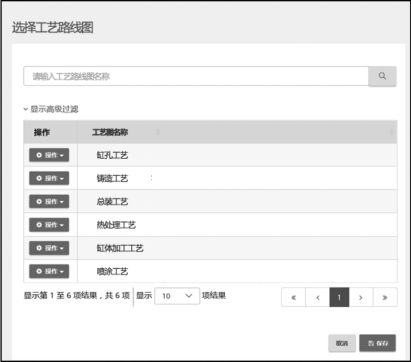Click the sort arrows on the last column header
The width and height of the screenshot is (411, 362).
point(392,132)
